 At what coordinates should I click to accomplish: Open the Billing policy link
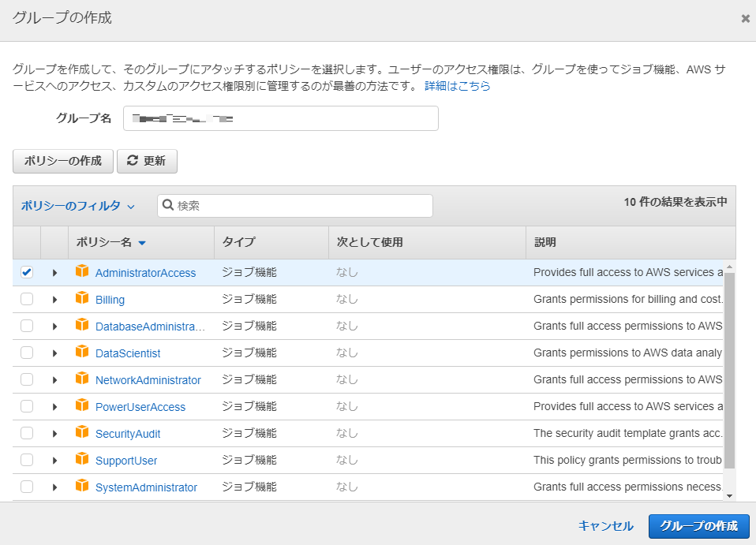(110, 300)
